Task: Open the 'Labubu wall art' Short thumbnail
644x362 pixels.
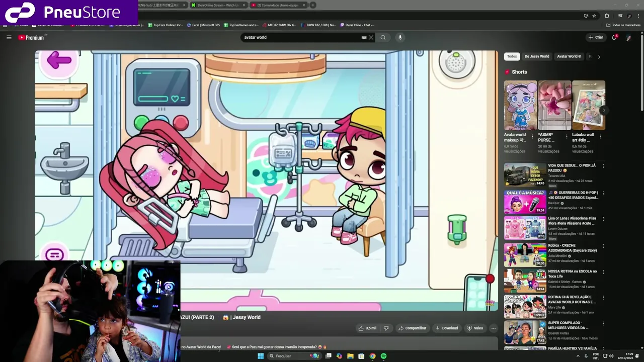Action: 589,106
